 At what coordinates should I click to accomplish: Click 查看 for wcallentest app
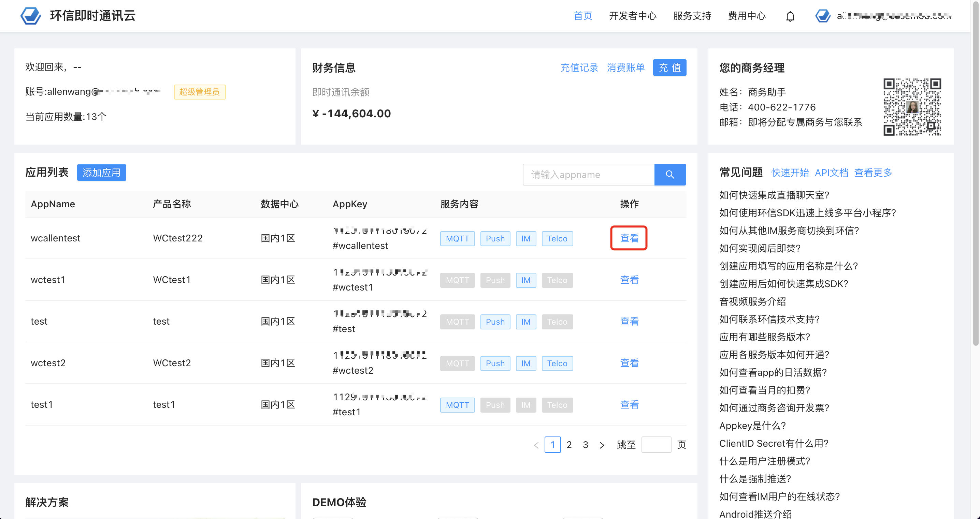(x=629, y=238)
